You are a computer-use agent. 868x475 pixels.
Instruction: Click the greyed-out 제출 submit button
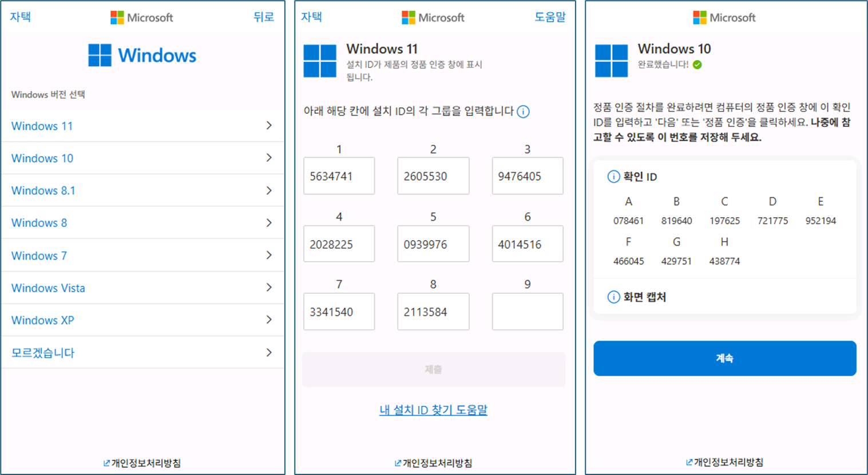point(434,369)
